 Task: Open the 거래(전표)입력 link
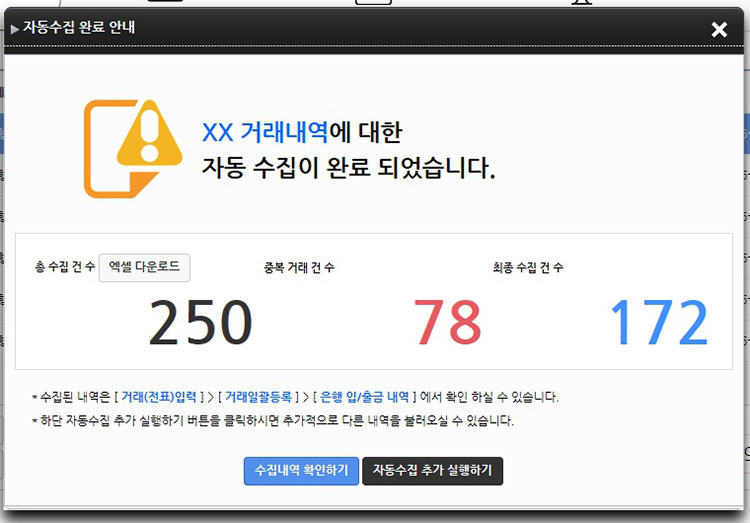click(159, 397)
